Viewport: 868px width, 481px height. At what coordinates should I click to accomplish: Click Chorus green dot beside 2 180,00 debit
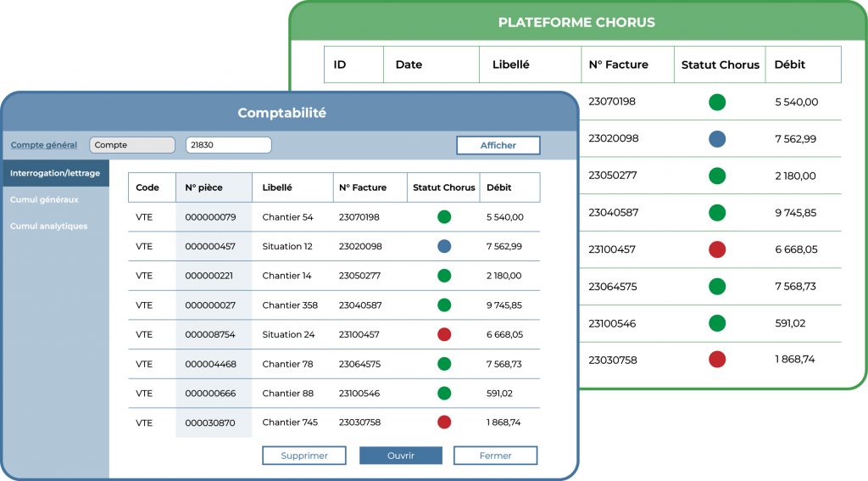click(717, 176)
